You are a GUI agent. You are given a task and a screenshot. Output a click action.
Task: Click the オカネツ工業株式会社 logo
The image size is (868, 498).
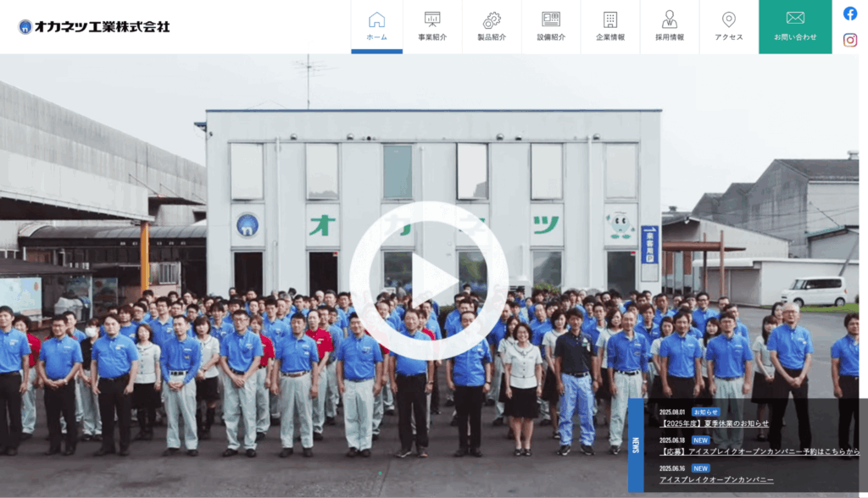point(94,26)
